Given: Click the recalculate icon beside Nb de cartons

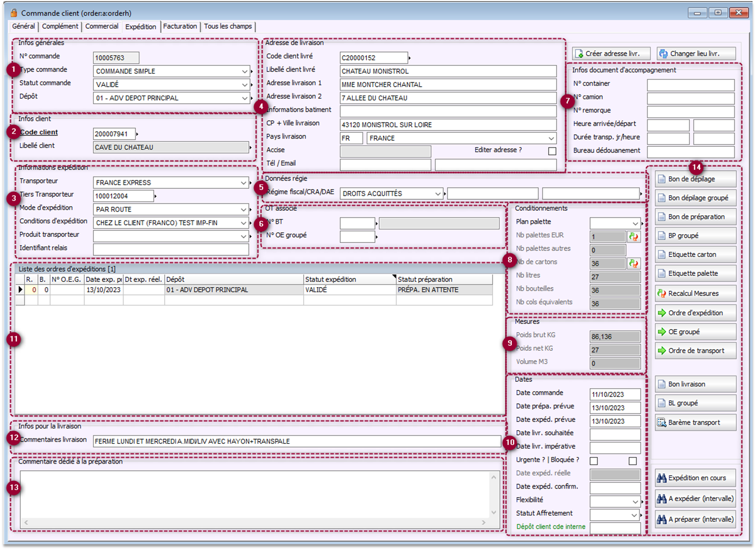Looking at the screenshot, I should point(634,263).
